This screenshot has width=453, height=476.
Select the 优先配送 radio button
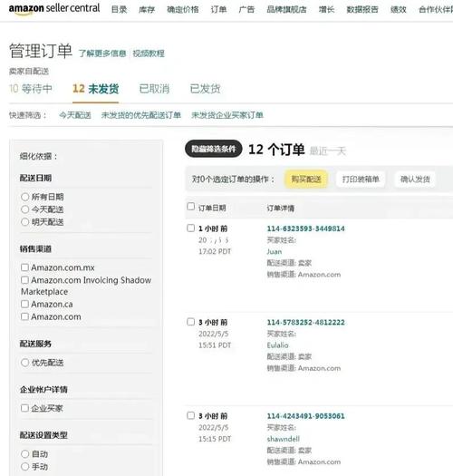pyautogui.click(x=24, y=363)
